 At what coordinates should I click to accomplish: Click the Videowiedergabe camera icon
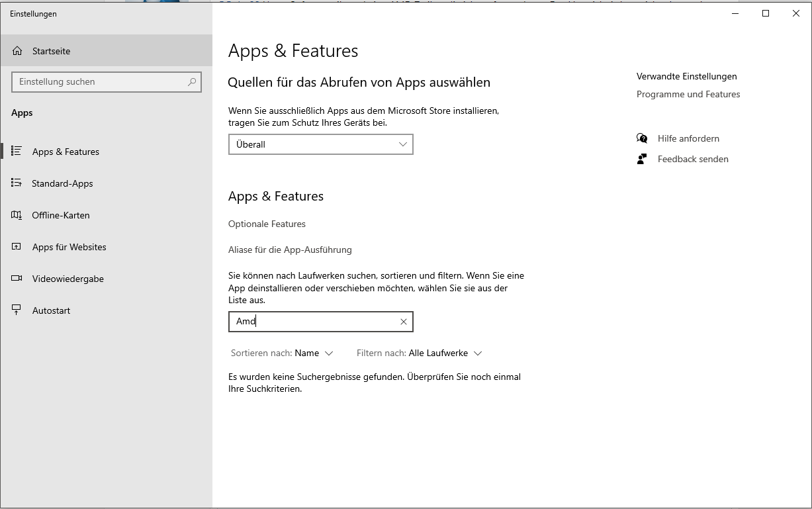17,279
